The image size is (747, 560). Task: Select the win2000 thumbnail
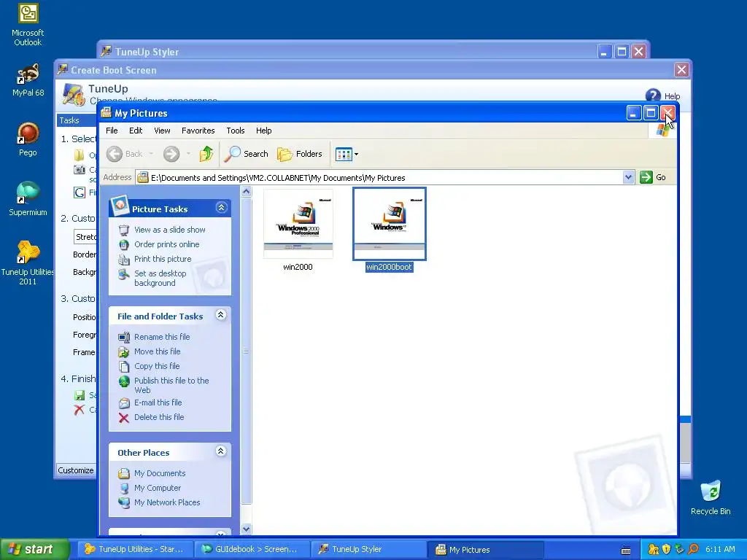[298, 224]
